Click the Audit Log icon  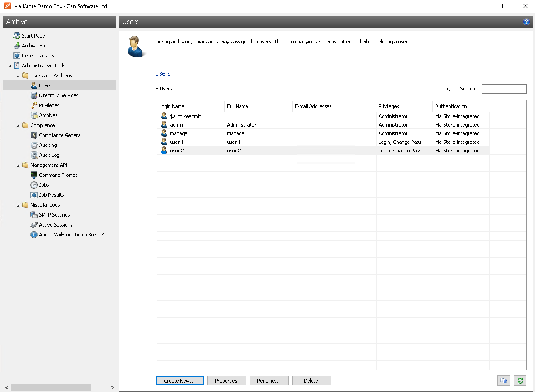click(33, 155)
